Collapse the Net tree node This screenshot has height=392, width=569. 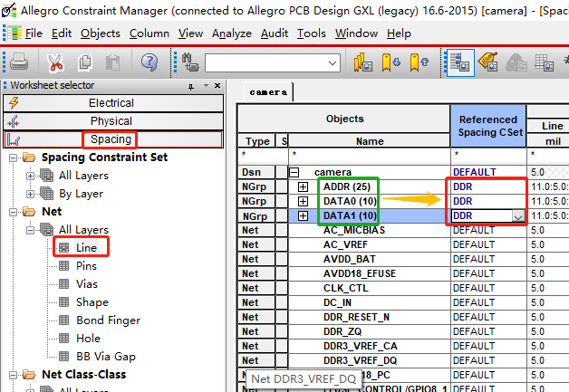13,212
